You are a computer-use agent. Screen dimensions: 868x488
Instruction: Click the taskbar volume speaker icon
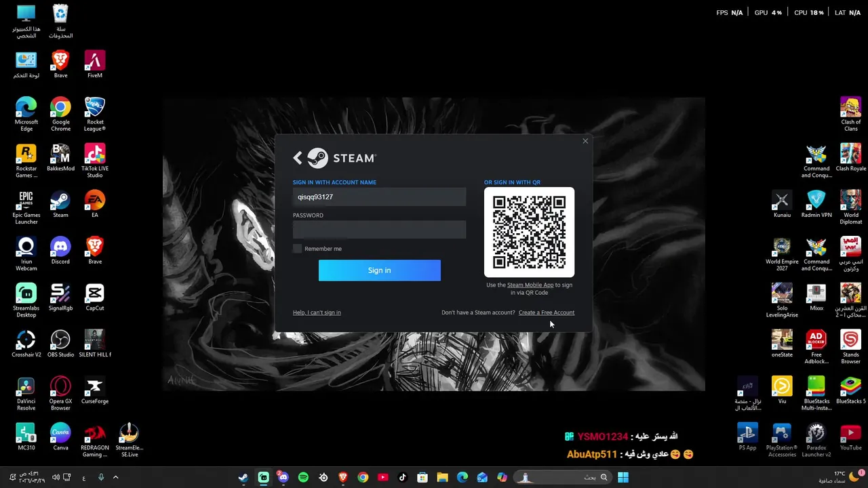point(56,477)
